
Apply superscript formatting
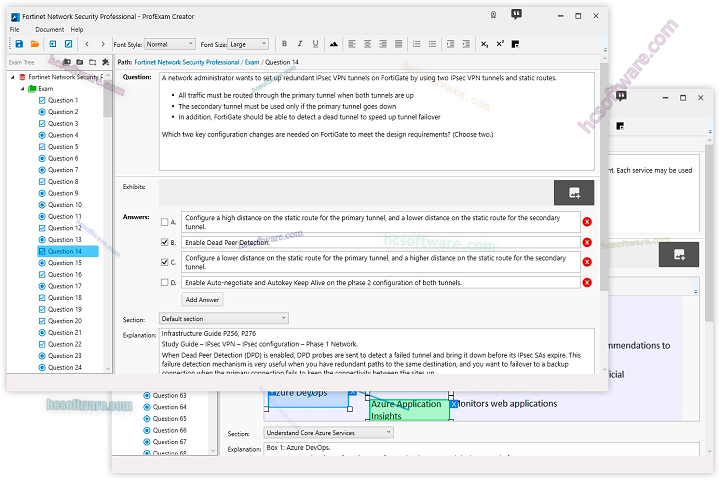pos(500,44)
